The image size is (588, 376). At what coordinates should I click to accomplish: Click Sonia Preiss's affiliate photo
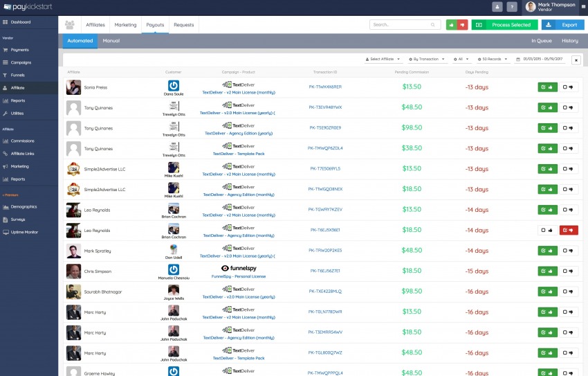coord(73,87)
